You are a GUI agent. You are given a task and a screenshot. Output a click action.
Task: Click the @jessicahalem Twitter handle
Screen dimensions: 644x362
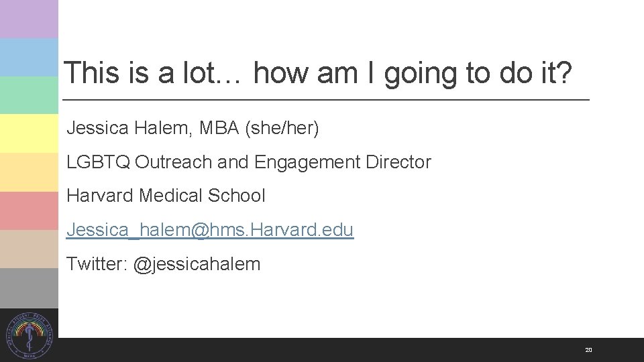197,264
